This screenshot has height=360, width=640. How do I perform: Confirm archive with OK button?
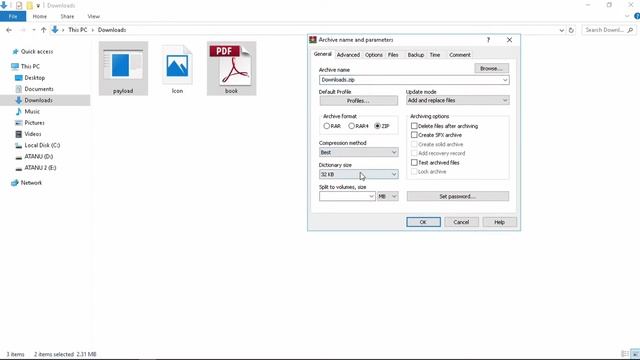423,222
